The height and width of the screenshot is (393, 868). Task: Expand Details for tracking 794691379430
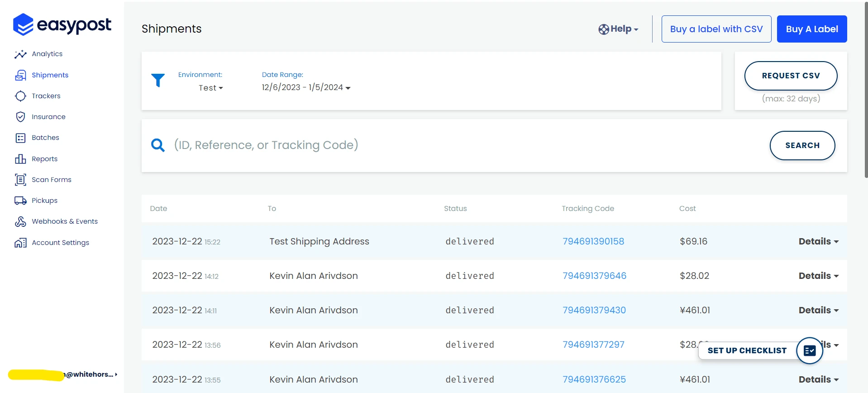(x=819, y=310)
